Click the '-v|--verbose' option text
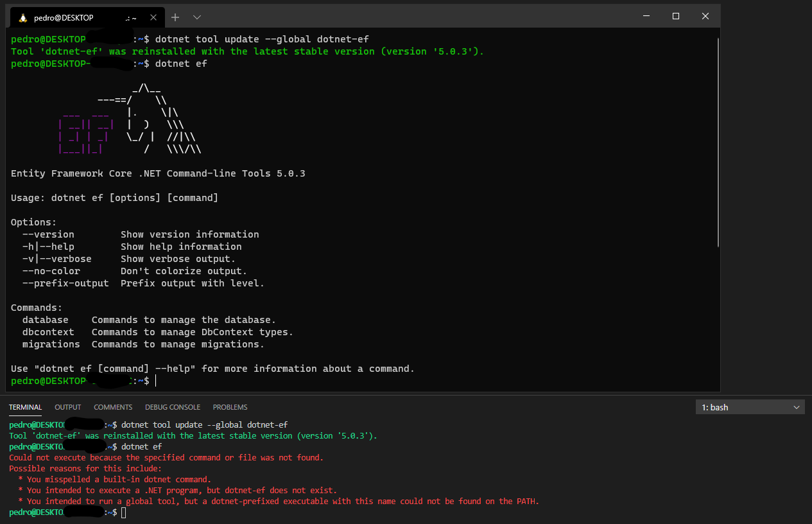The width and height of the screenshot is (812, 524). click(x=57, y=259)
